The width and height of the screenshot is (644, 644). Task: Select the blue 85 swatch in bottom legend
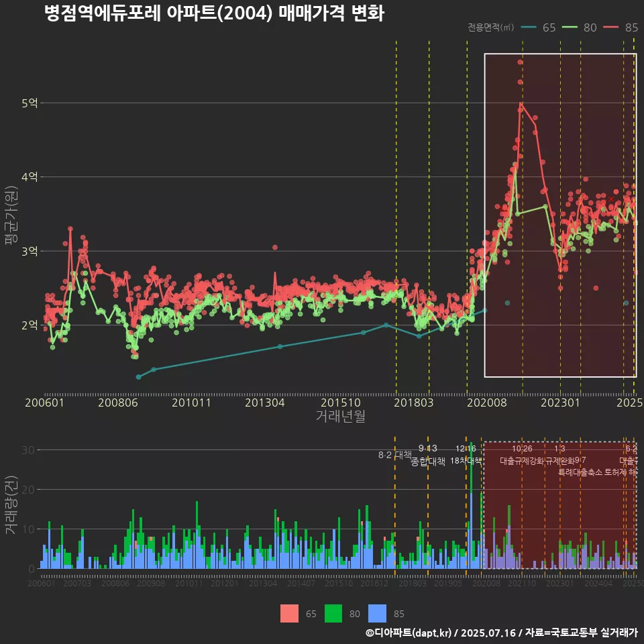tap(377, 613)
